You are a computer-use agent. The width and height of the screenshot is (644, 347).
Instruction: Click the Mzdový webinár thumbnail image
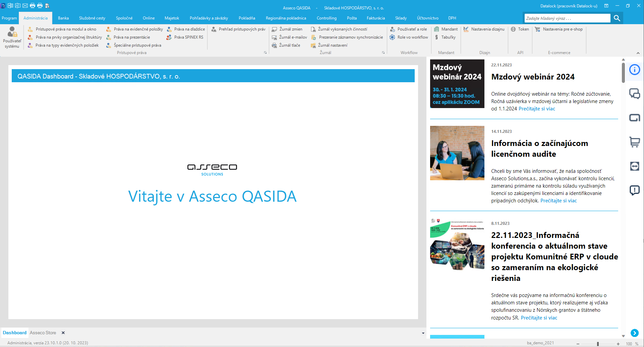457,84
